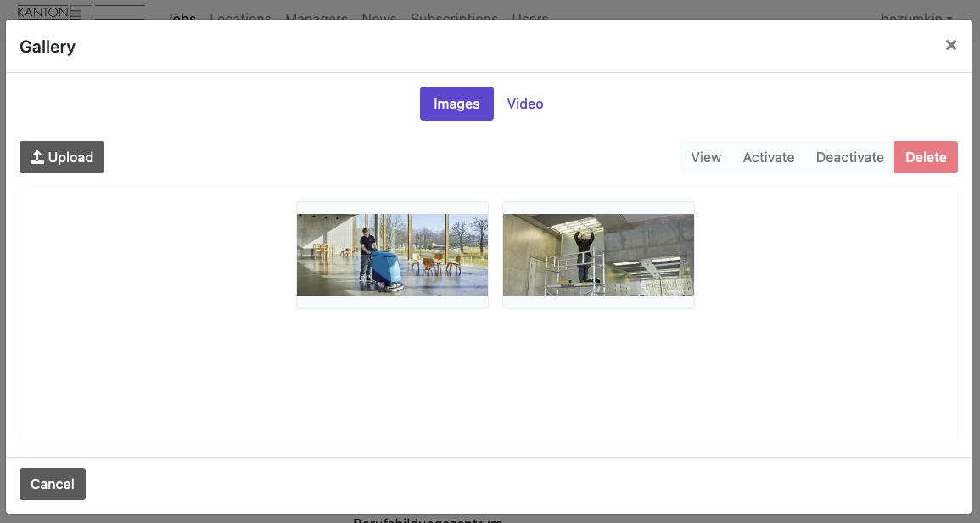
Task: Close the Gallery dialog with the X
Action: [x=950, y=46]
